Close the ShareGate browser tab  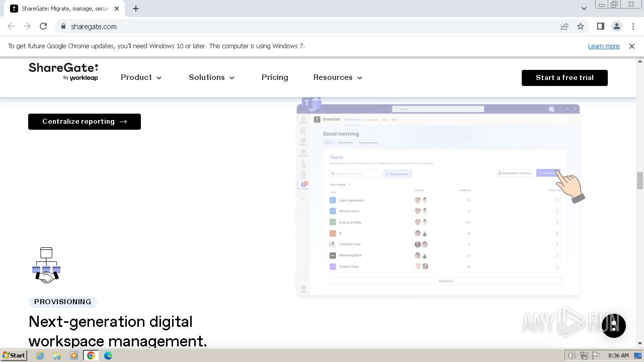[117, 9]
